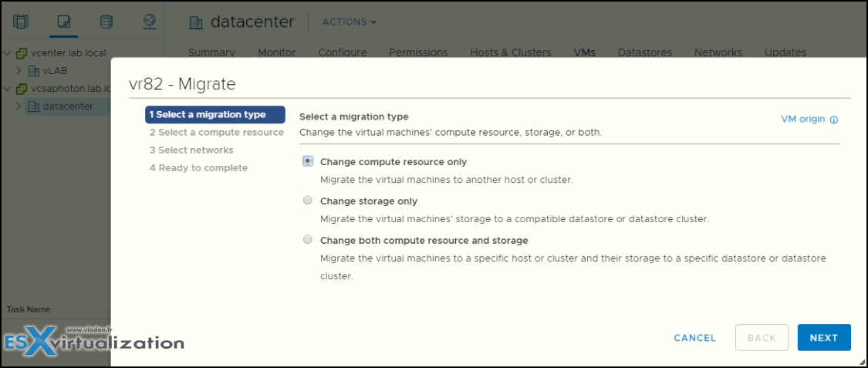Select vcenter.lab.local in the inventory tree

click(x=69, y=54)
